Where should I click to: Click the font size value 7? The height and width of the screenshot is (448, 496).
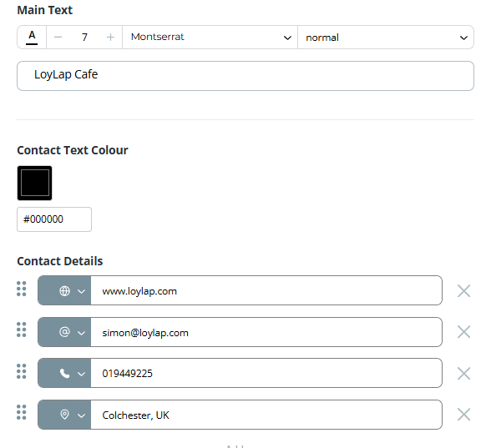click(x=84, y=38)
